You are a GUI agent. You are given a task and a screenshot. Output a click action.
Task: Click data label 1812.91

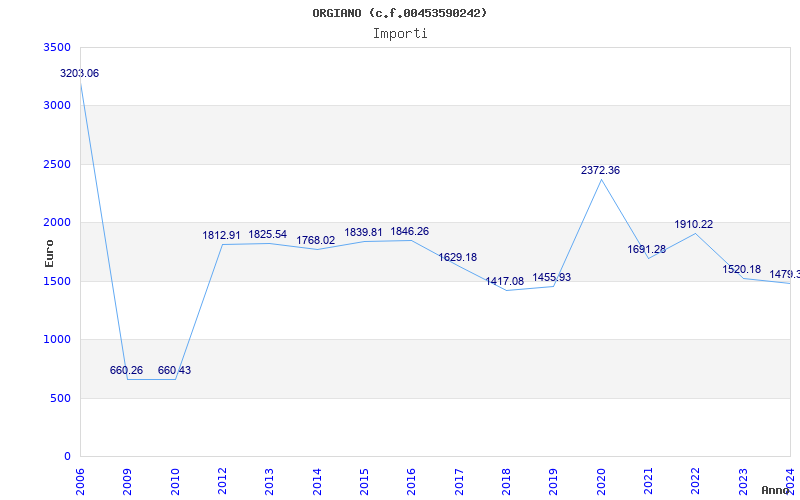click(x=221, y=236)
